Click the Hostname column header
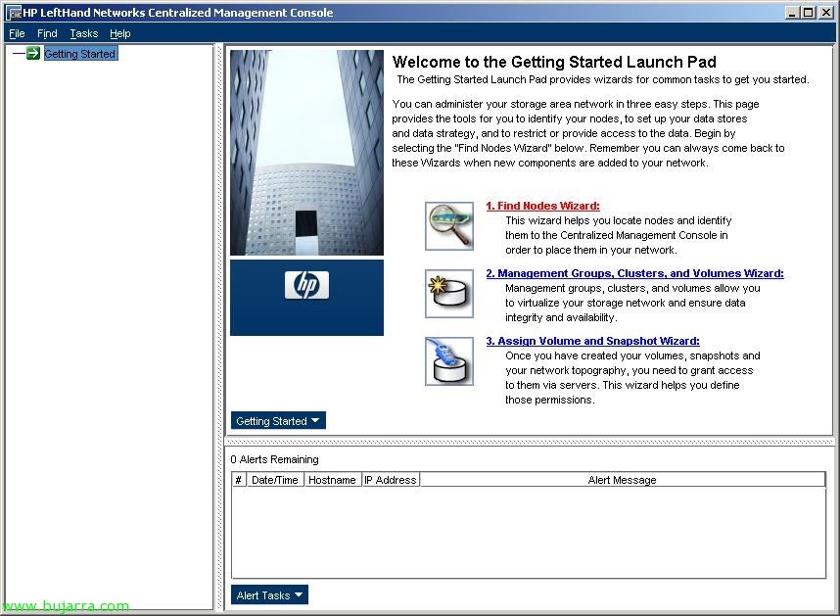 pos(332,480)
